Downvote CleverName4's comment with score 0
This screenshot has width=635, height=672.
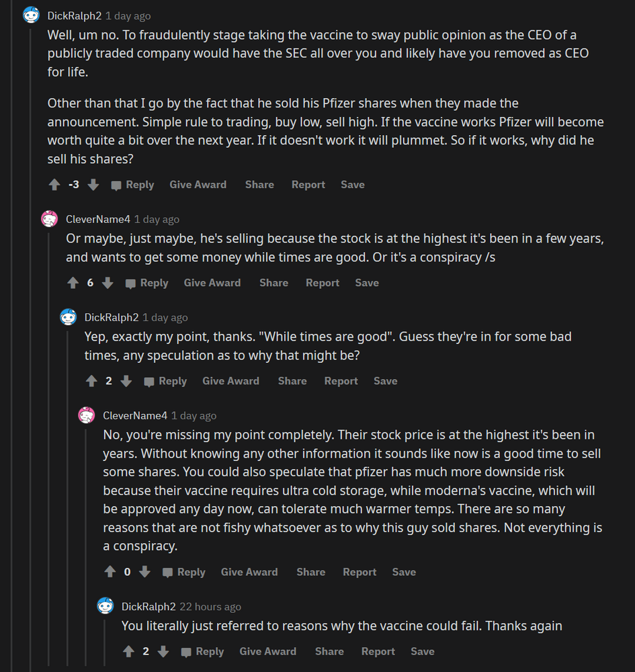144,572
